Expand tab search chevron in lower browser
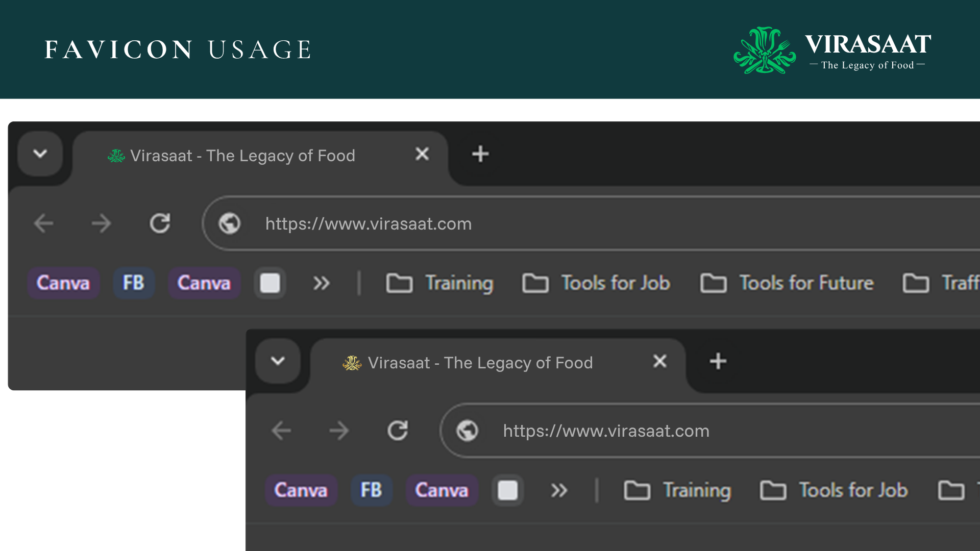The height and width of the screenshot is (551, 980). click(278, 361)
